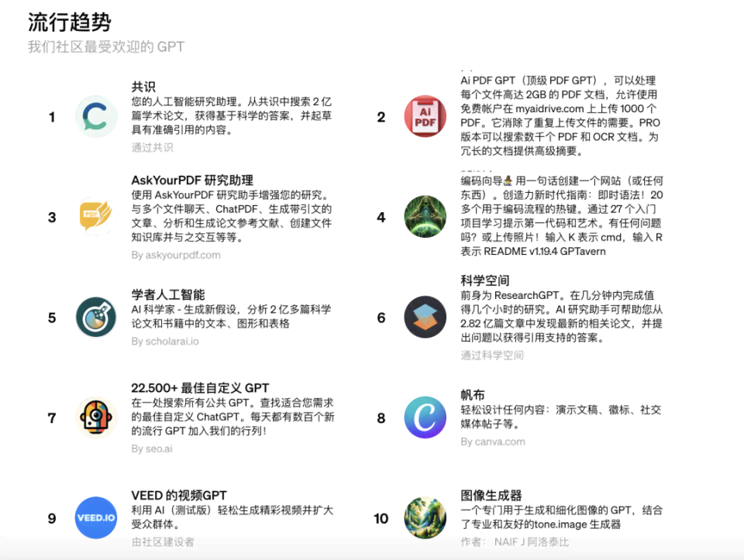Click the 科学空间 description mentioning ResearchGPT
This screenshot has width=744, height=560.
562,316
